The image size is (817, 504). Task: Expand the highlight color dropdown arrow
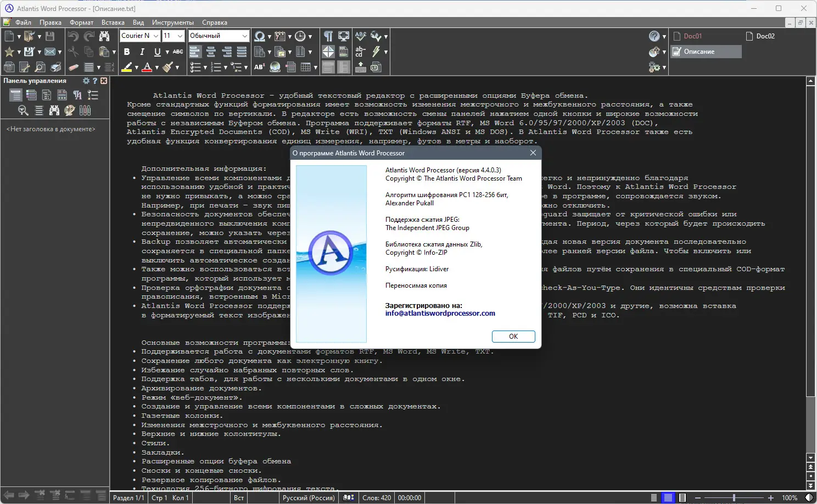tap(136, 68)
